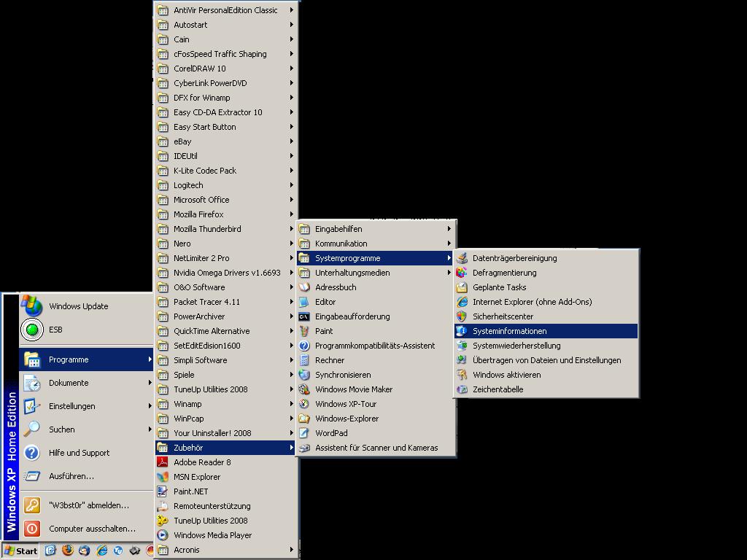Expand the Kommunikation submenu arrow

click(x=449, y=244)
